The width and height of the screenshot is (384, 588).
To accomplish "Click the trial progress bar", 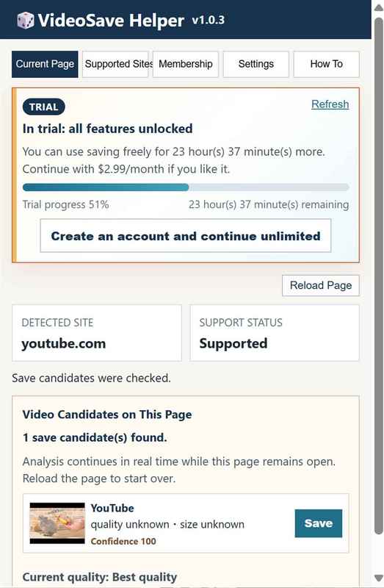I will pyautogui.click(x=186, y=187).
